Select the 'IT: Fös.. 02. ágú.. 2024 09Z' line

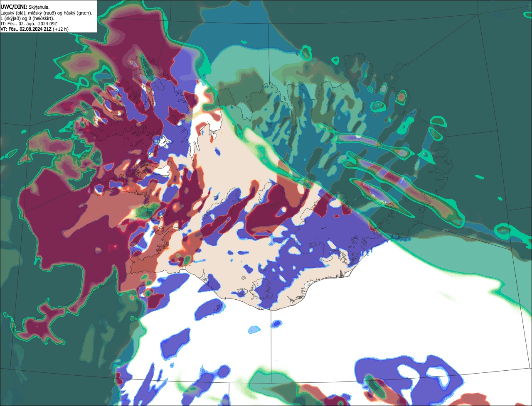(29, 24)
